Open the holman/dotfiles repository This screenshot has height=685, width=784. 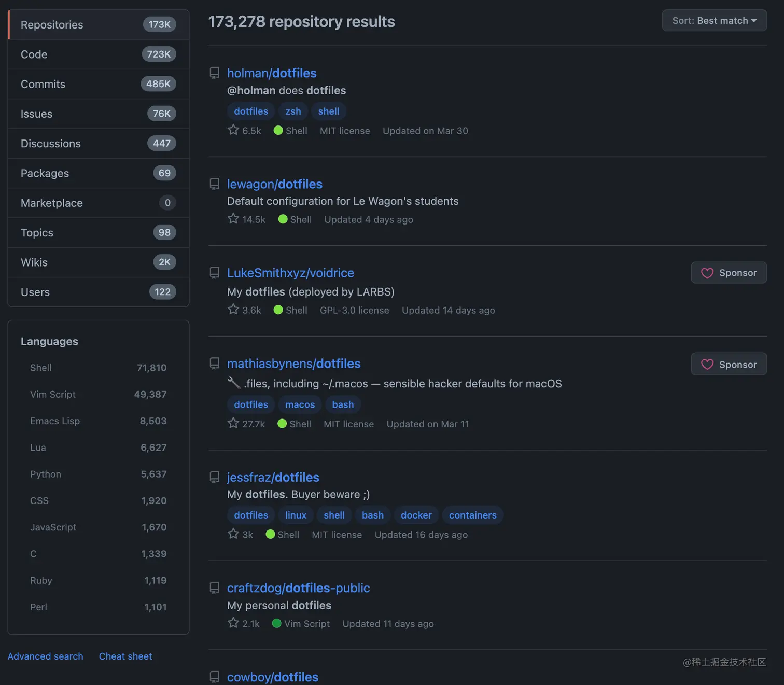tap(272, 73)
